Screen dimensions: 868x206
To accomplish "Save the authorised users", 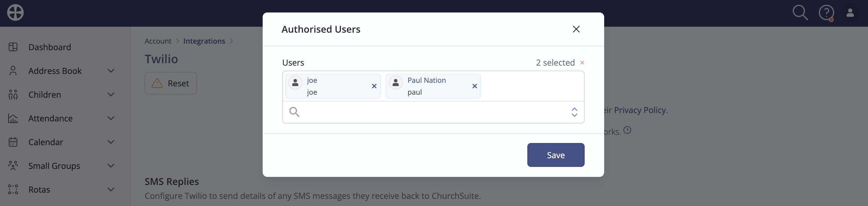I will coord(556,155).
